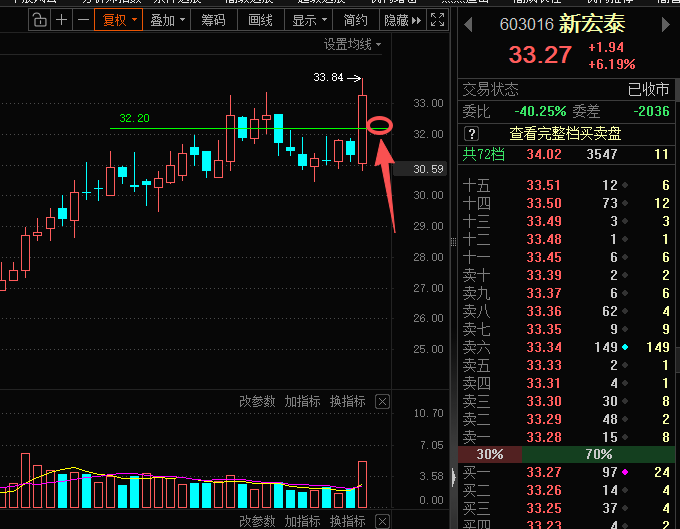The width and height of the screenshot is (680, 529).
Task: Click the 委比 value -40.25%
Action: pyautogui.click(x=540, y=111)
